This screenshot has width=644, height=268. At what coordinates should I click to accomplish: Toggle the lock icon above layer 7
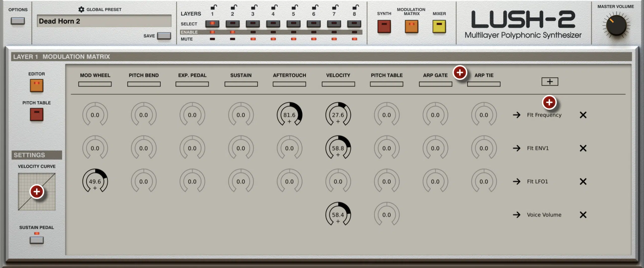pos(335,7)
